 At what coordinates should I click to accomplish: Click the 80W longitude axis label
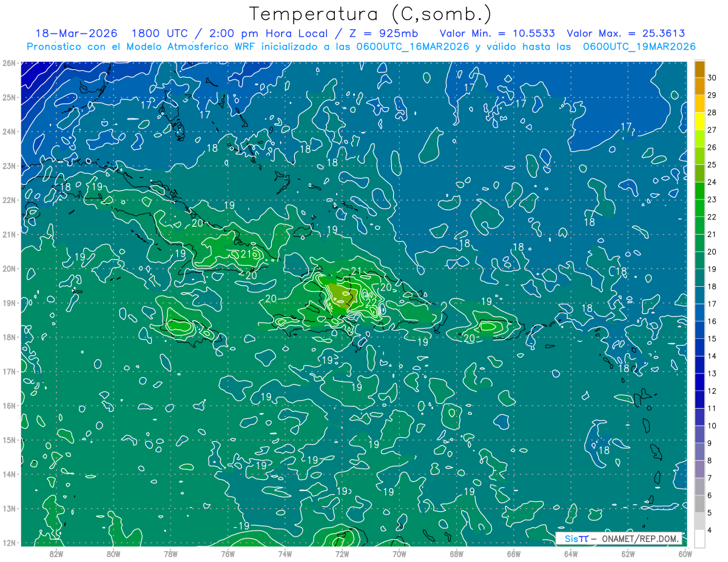point(113,554)
